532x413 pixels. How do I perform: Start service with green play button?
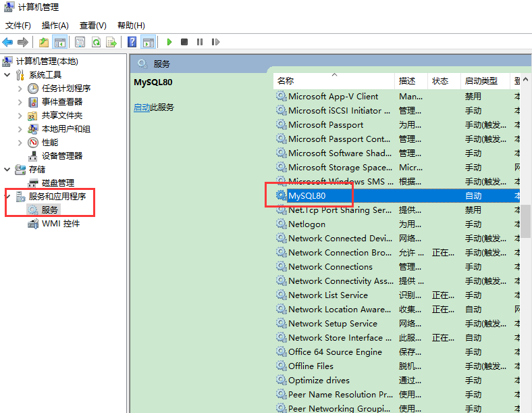point(169,42)
